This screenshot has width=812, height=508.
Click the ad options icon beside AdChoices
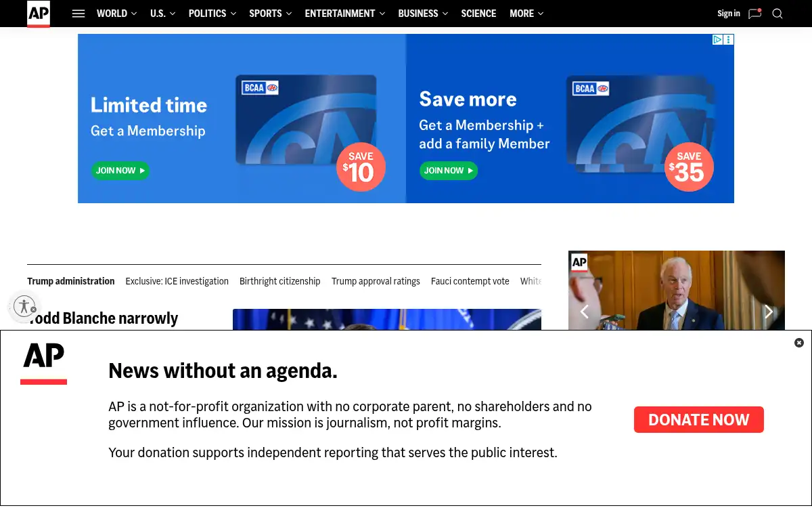click(729, 40)
